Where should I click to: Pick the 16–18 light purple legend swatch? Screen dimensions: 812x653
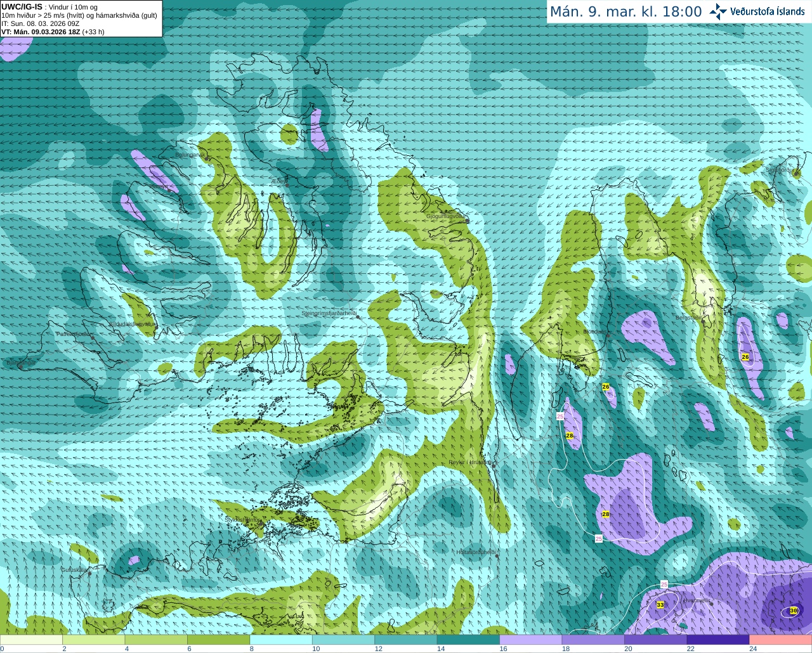pos(531,640)
